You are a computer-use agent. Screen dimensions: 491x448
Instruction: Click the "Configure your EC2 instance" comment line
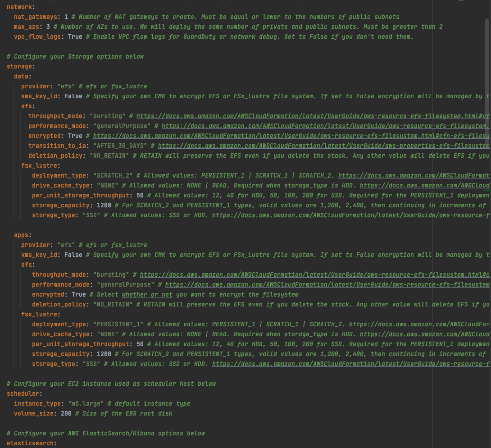(111, 384)
